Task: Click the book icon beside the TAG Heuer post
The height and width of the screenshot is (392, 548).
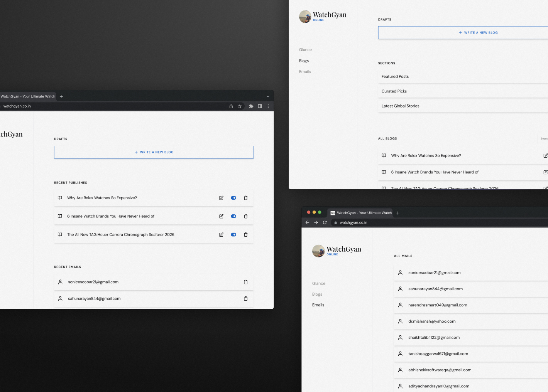Action: [60, 234]
